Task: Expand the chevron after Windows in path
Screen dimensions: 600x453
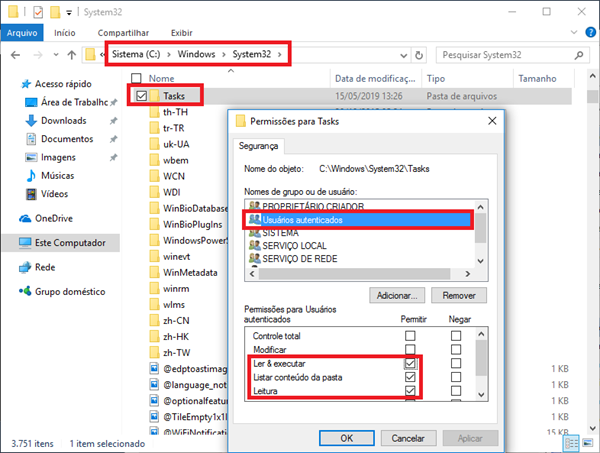Action: tap(224, 55)
